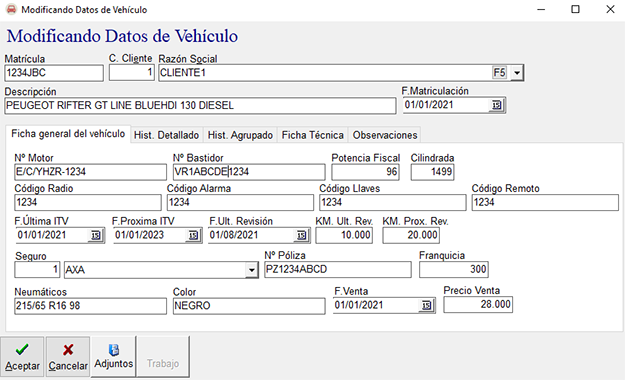Click the KM. Prox. Rev. field

pyautogui.click(x=411, y=235)
